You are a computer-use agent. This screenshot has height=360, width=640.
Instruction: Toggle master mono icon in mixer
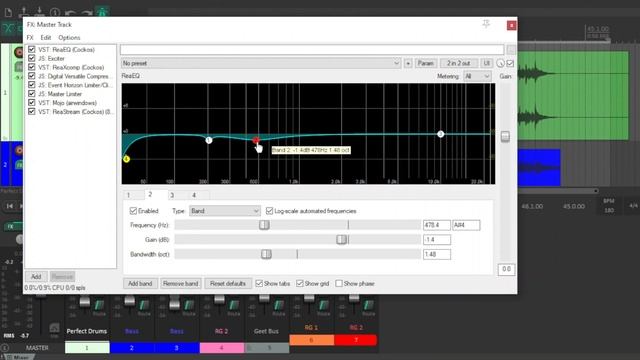(x=54, y=328)
